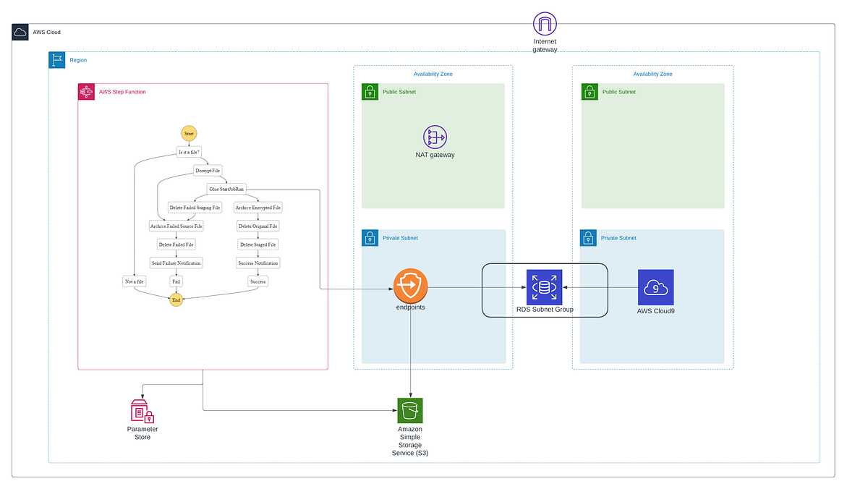868x489 pixels.
Task: Select the End node in the workflow
Action: click(176, 299)
